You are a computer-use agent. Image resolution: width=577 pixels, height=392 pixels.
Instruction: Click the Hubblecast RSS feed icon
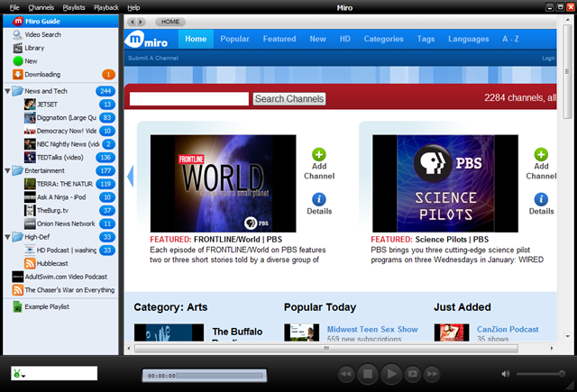click(x=30, y=263)
